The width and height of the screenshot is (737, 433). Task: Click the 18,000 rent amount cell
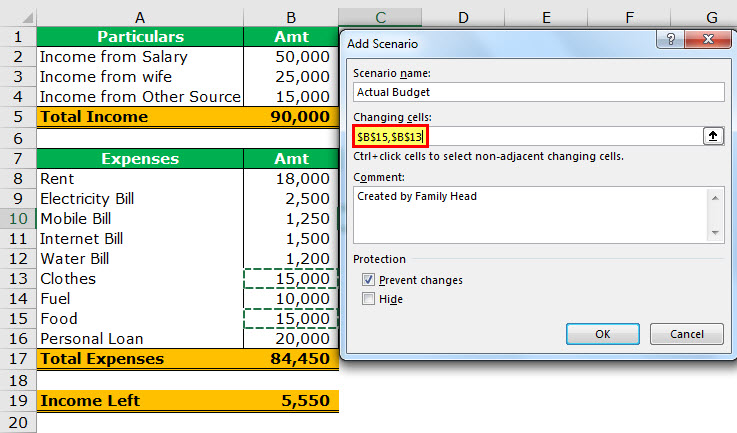click(291, 179)
